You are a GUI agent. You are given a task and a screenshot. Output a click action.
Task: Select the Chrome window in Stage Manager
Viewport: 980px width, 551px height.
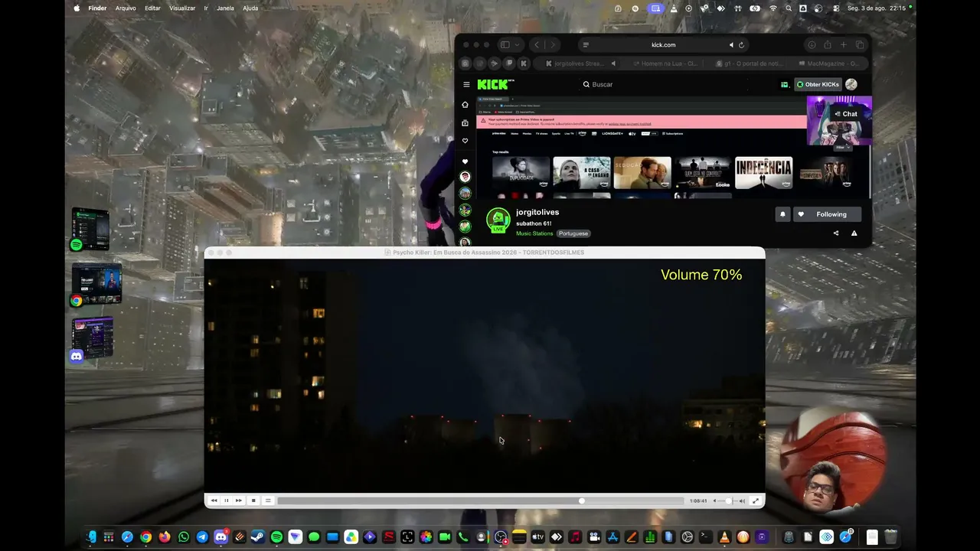pos(96,285)
